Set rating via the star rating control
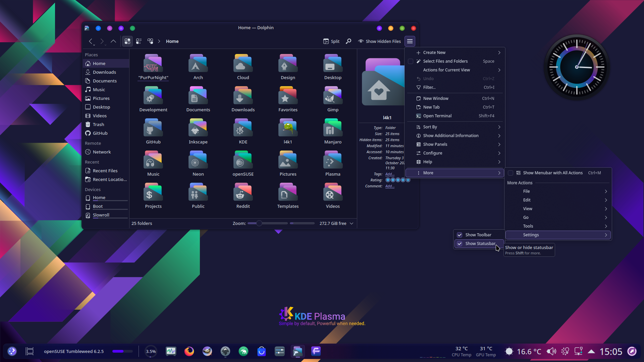 pyautogui.click(x=398, y=180)
